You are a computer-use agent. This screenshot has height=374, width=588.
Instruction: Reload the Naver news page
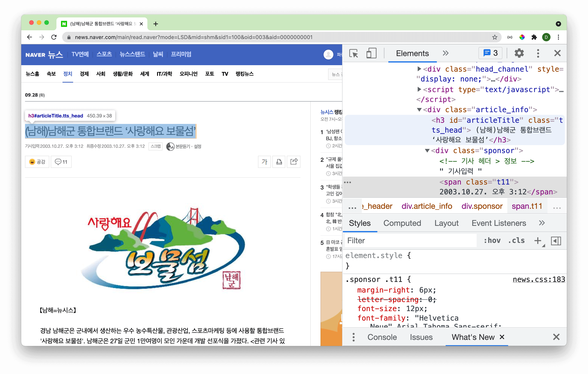pos(54,37)
